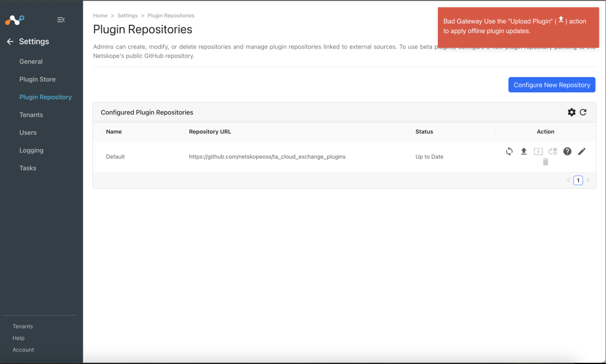The width and height of the screenshot is (606, 364).
Task: Sync the Default repository
Action: coord(510,151)
